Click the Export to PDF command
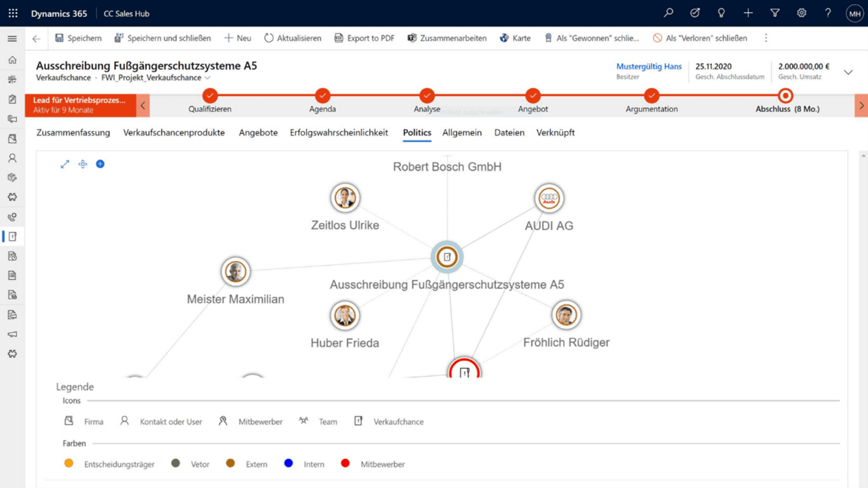868x488 pixels. click(x=364, y=38)
